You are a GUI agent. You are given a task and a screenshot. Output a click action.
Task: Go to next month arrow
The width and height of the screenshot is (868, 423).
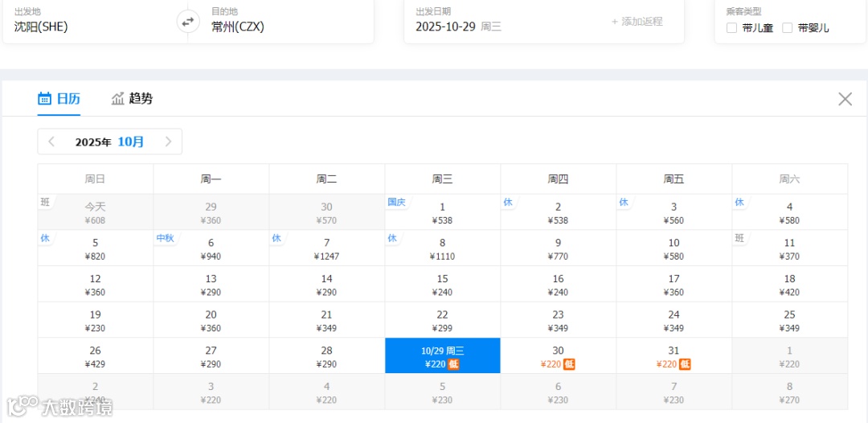tap(168, 142)
